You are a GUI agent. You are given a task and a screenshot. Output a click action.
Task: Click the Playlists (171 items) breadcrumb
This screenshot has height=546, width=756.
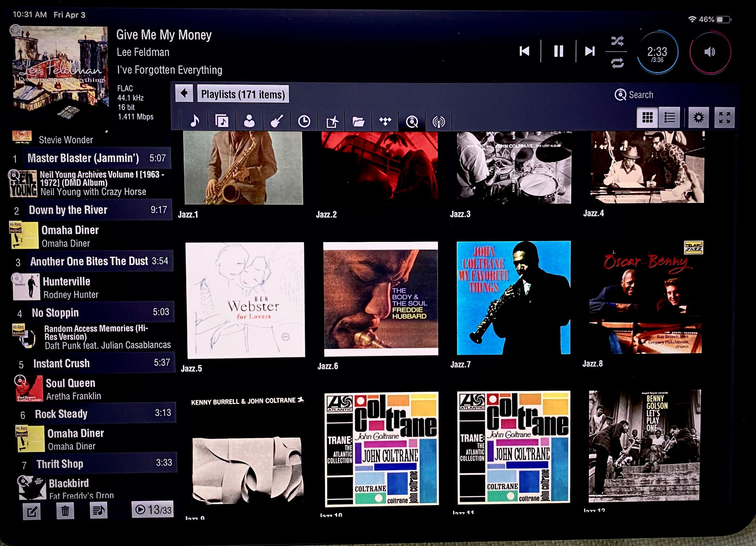point(243,95)
